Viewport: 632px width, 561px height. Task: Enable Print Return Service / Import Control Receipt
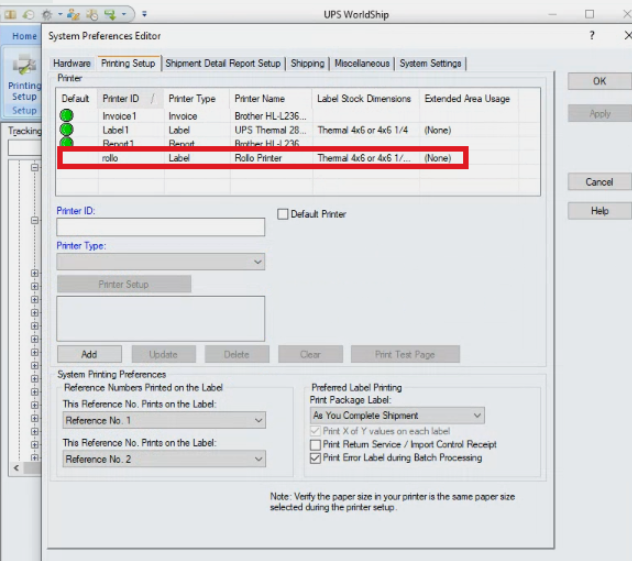click(x=315, y=445)
